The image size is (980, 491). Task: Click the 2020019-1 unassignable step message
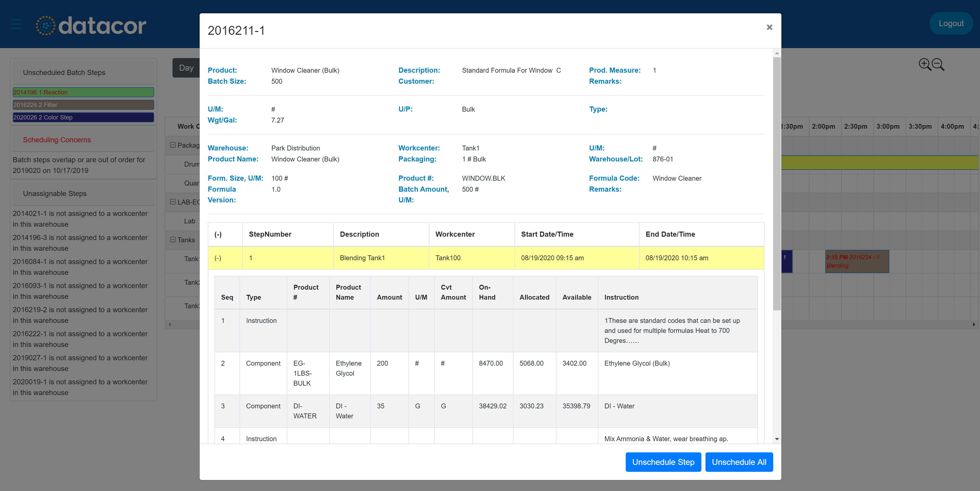(x=80, y=387)
